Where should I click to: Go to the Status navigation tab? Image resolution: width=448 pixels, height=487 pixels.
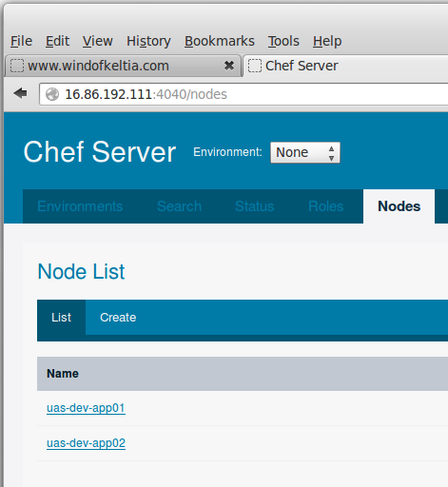(x=254, y=206)
